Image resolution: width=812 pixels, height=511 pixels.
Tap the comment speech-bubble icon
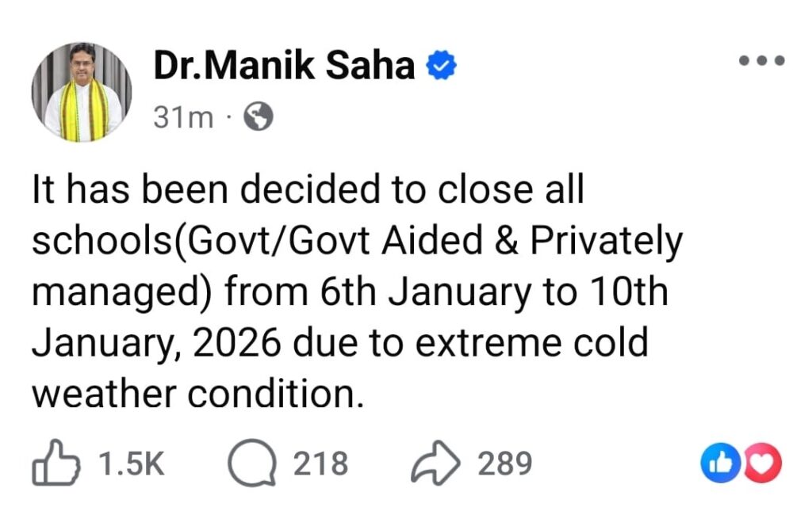point(248,463)
